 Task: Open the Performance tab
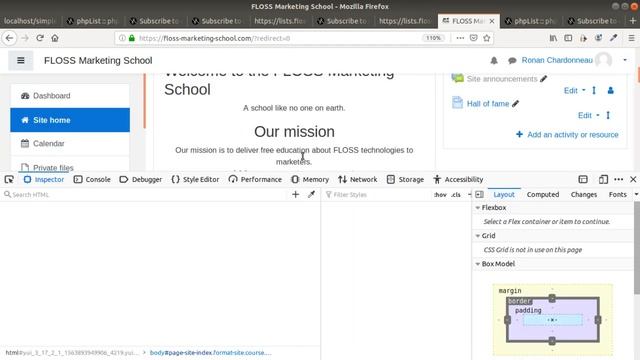tap(255, 179)
